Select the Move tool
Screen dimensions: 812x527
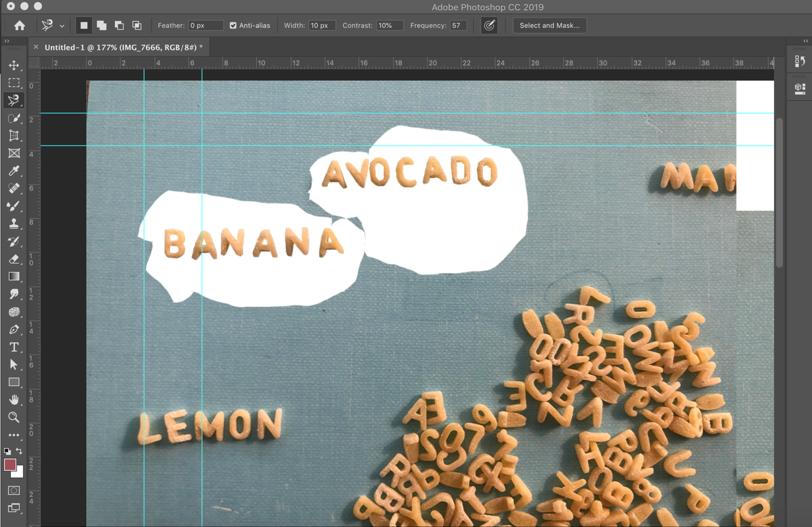(x=14, y=65)
